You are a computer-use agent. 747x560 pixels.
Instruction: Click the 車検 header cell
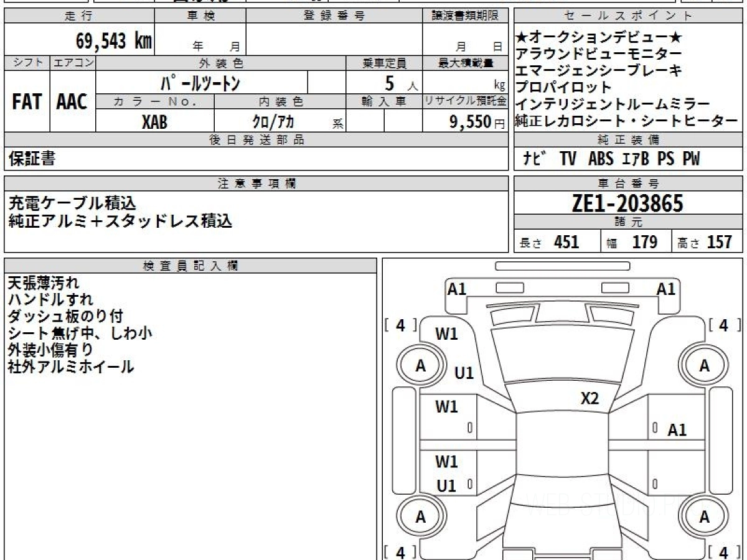click(x=200, y=16)
